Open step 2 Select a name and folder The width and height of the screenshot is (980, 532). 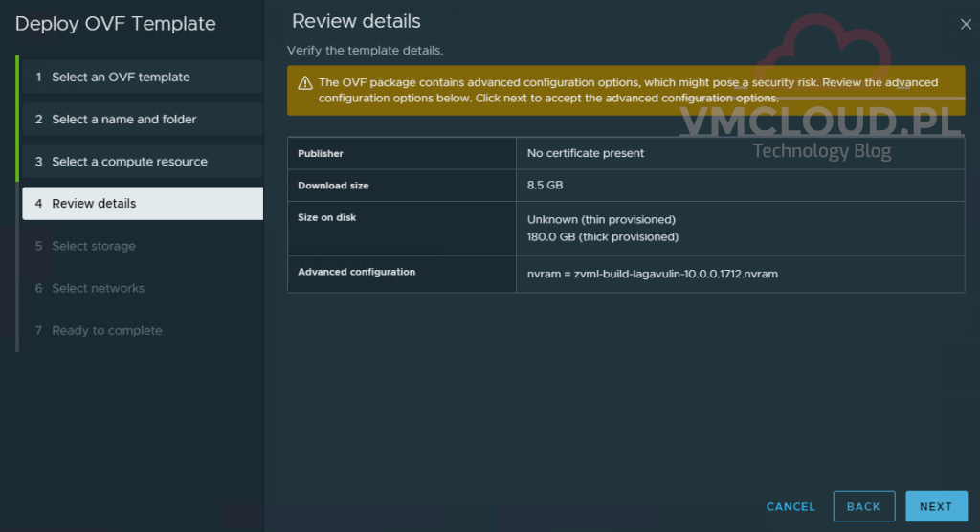coord(123,120)
